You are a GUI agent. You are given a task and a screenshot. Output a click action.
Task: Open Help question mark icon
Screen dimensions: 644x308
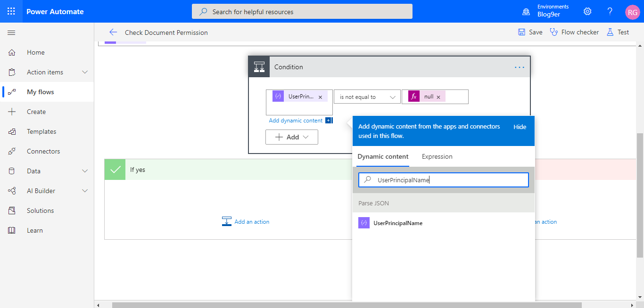point(610,11)
